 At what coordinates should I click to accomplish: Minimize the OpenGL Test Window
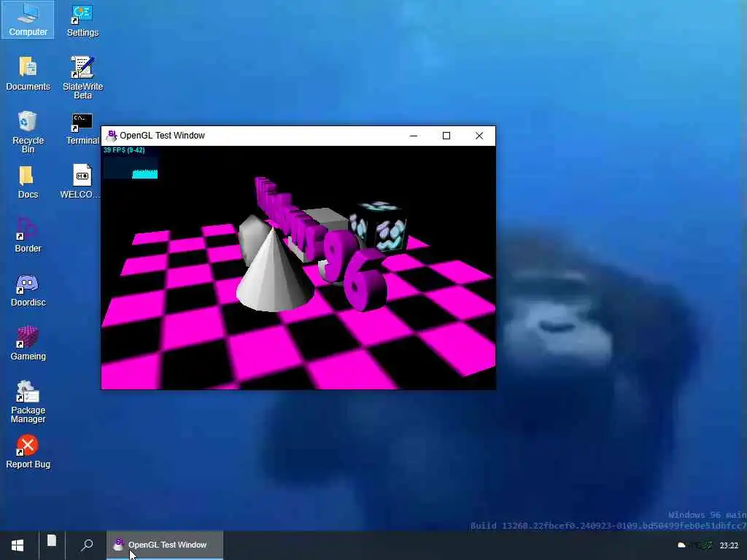(414, 136)
